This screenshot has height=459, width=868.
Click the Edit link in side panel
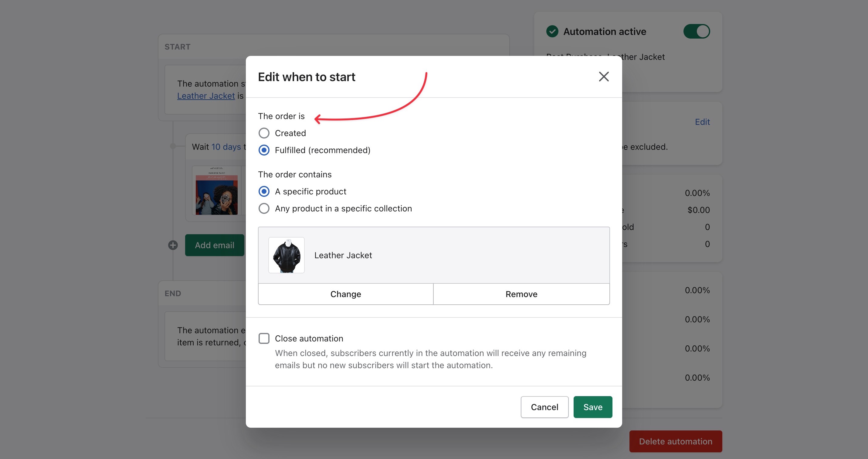702,122
